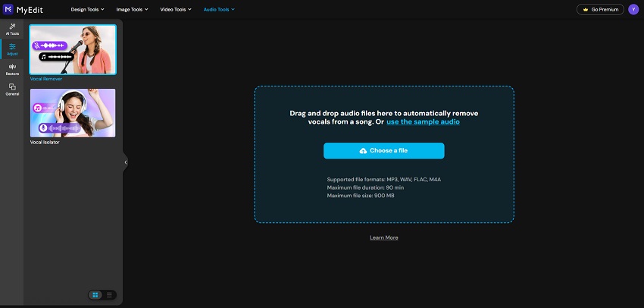Select the Vocal Remover thumbnail

coord(73,49)
